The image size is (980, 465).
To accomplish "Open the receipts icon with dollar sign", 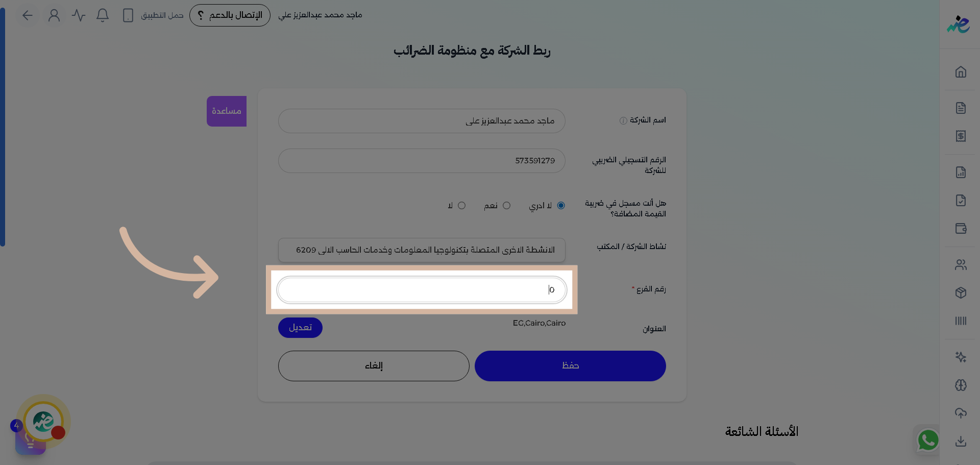I will 961,136.
